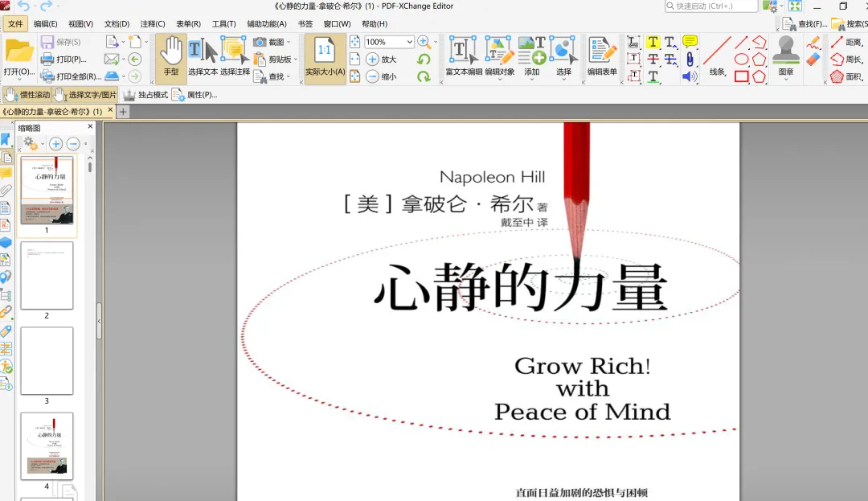This screenshot has width=868, height=501.
Task: Choose the Select Text (选择文本) tool
Action: 203,58
